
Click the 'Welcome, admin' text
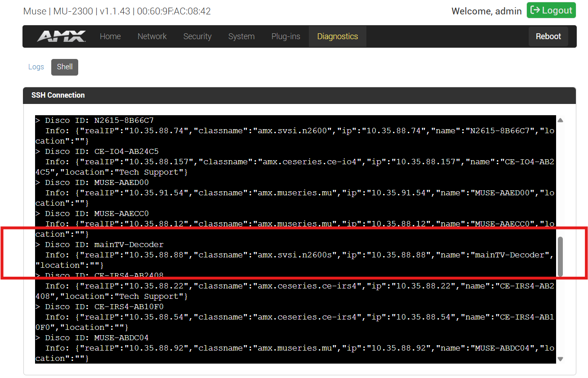[x=486, y=11]
